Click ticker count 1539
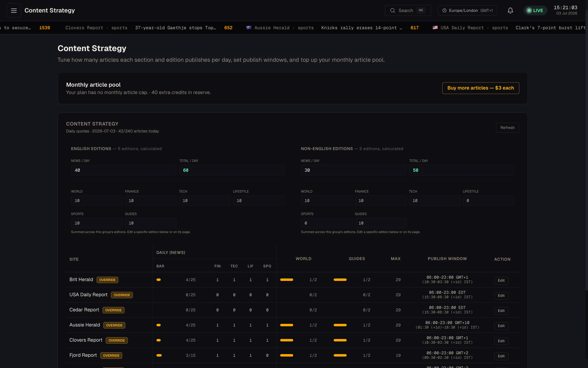Viewport: 588px width, 368px height. (45, 28)
